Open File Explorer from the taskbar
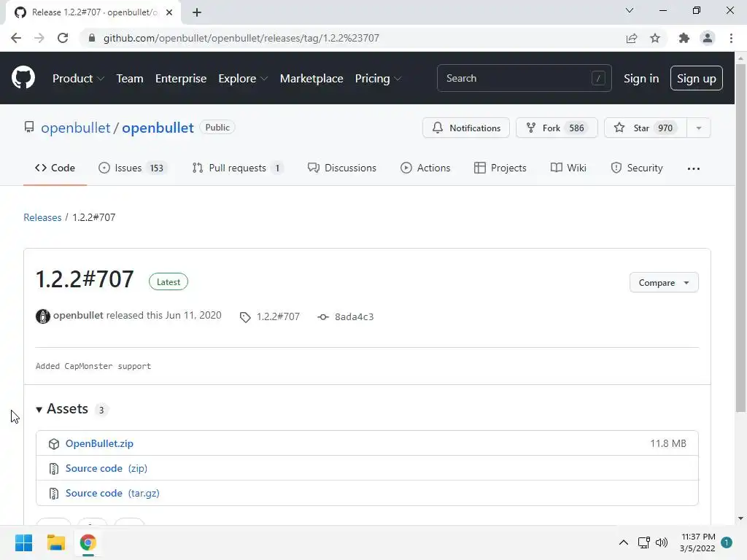 (55, 542)
